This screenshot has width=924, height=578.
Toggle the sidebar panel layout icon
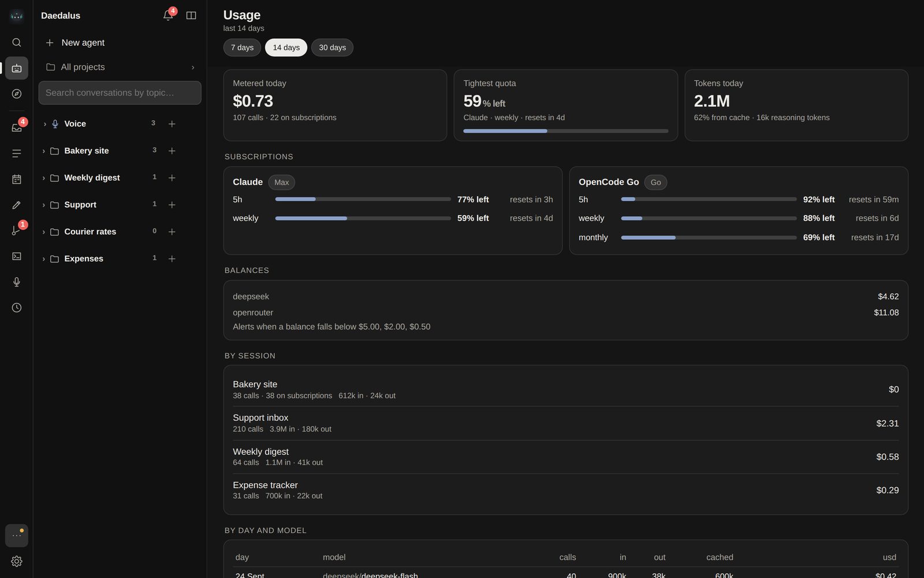pyautogui.click(x=191, y=16)
